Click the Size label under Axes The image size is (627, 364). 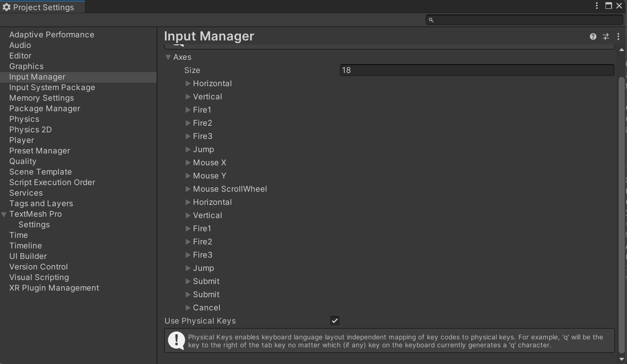(192, 70)
